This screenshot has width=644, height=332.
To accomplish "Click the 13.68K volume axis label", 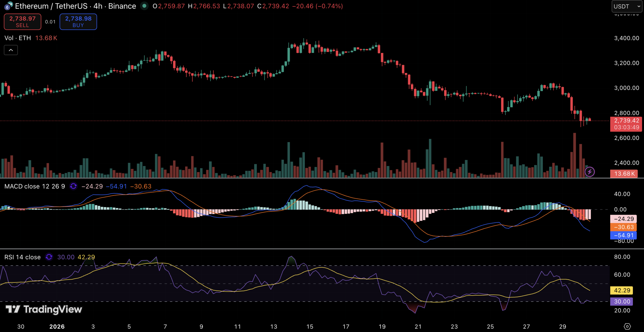I will 624,174.
